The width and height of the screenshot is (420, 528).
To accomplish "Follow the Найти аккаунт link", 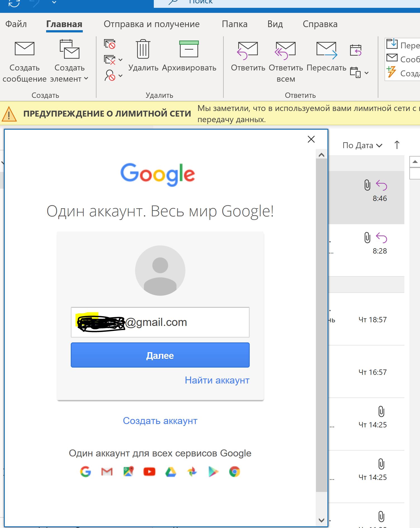I will [217, 380].
